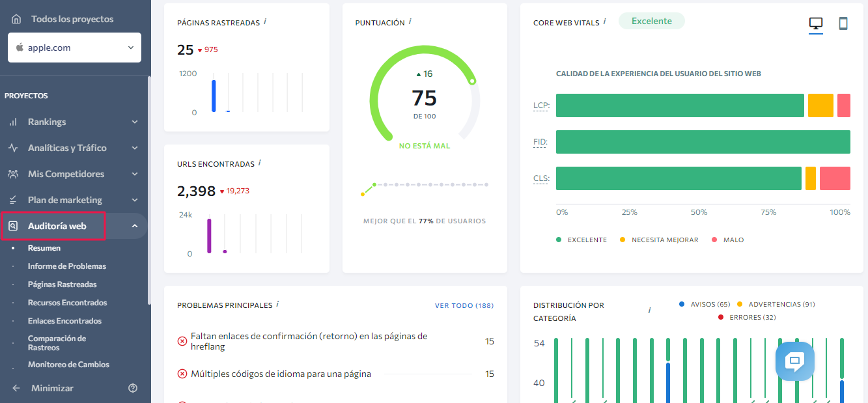Image resolution: width=868 pixels, height=403 pixels.
Task: Click the Excelente status badge
Action: point(651,21)
